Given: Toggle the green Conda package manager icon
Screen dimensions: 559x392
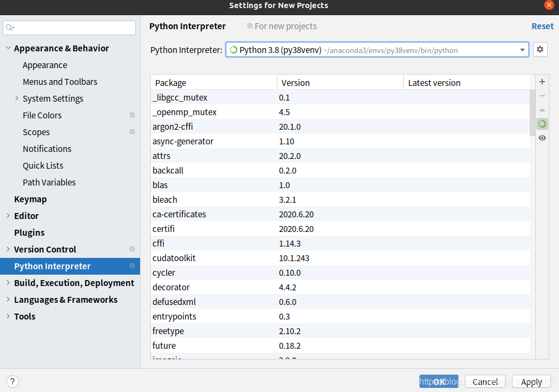Looking at the screenshot, I should tap(542, 124).
